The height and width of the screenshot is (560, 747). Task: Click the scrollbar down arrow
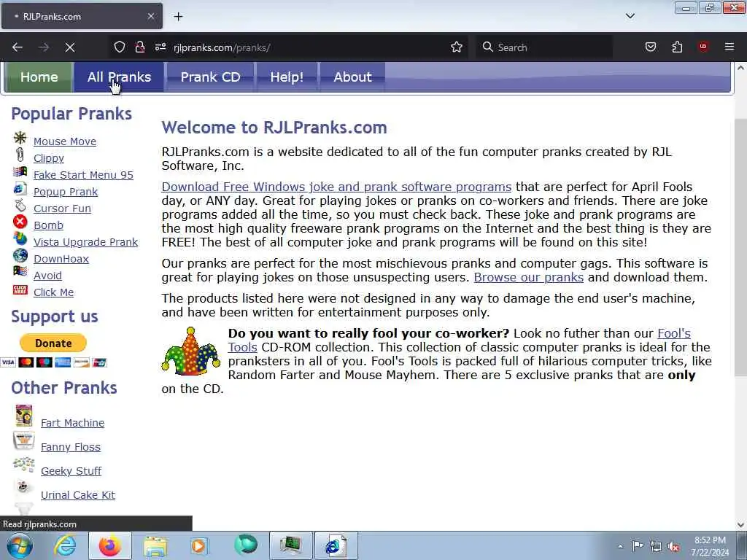(x=740, y=525)
